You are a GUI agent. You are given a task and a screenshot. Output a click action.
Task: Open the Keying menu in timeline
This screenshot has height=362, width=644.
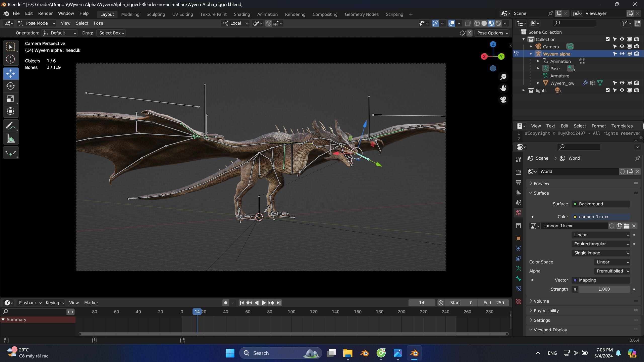click(54, 303)
